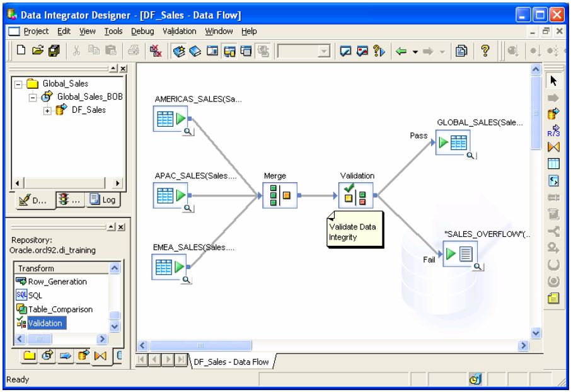
Task: Select the Validation transform node
Action: click(356, 195)
